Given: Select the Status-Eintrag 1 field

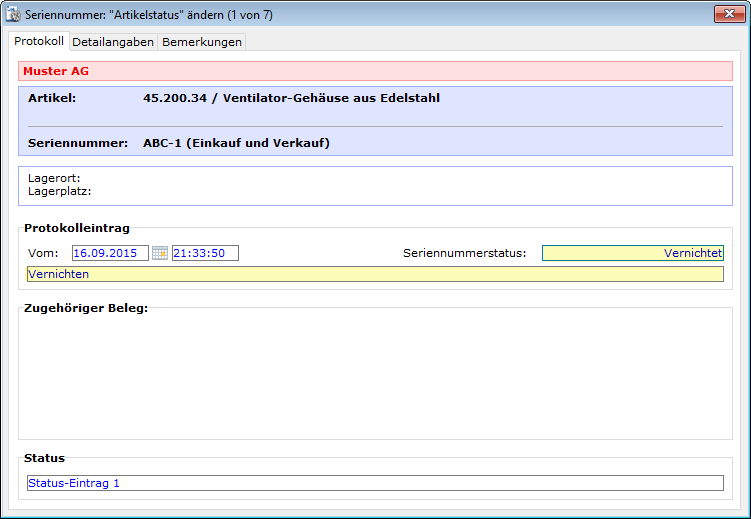Looking at the screenshot, I should point(375,483).
